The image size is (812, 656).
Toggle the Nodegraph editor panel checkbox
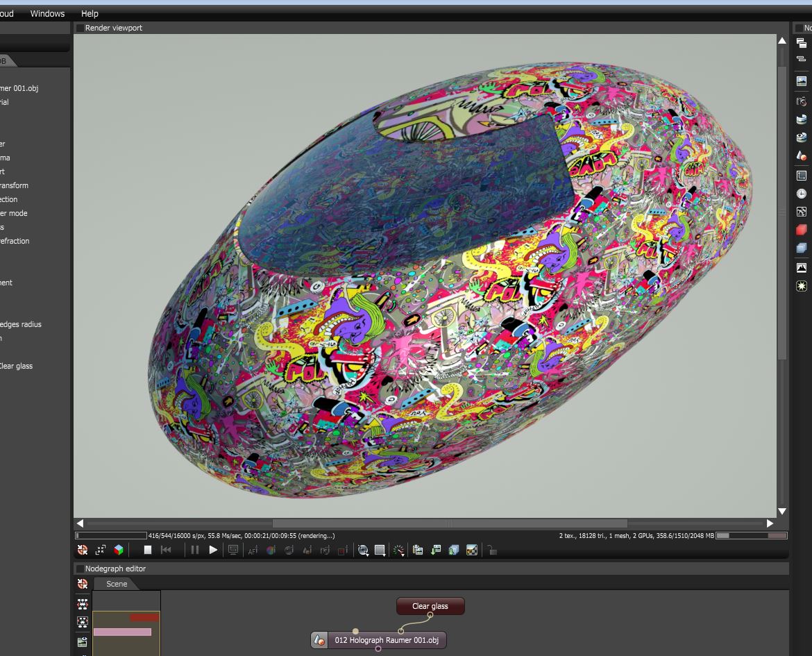point(80,569)
